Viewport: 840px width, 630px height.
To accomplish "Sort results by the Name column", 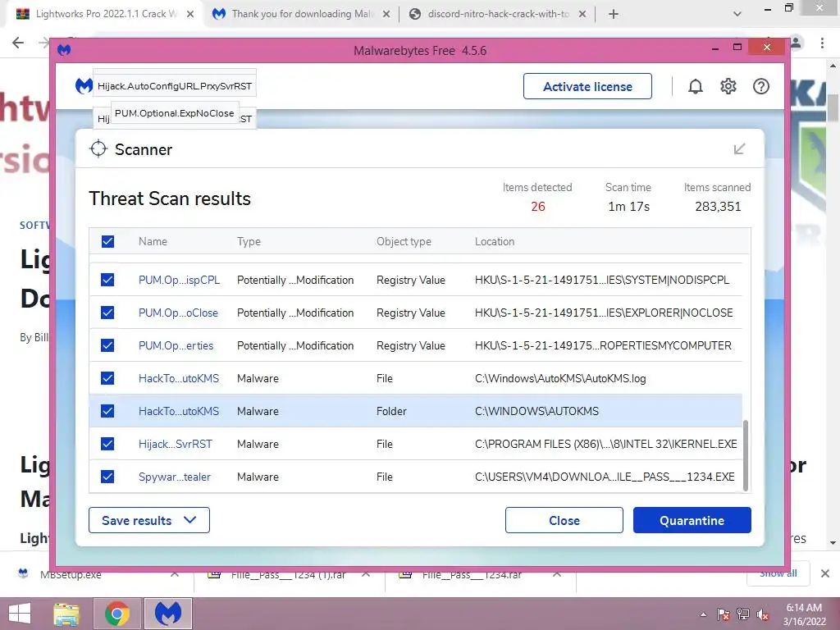I will pos(153,241).
